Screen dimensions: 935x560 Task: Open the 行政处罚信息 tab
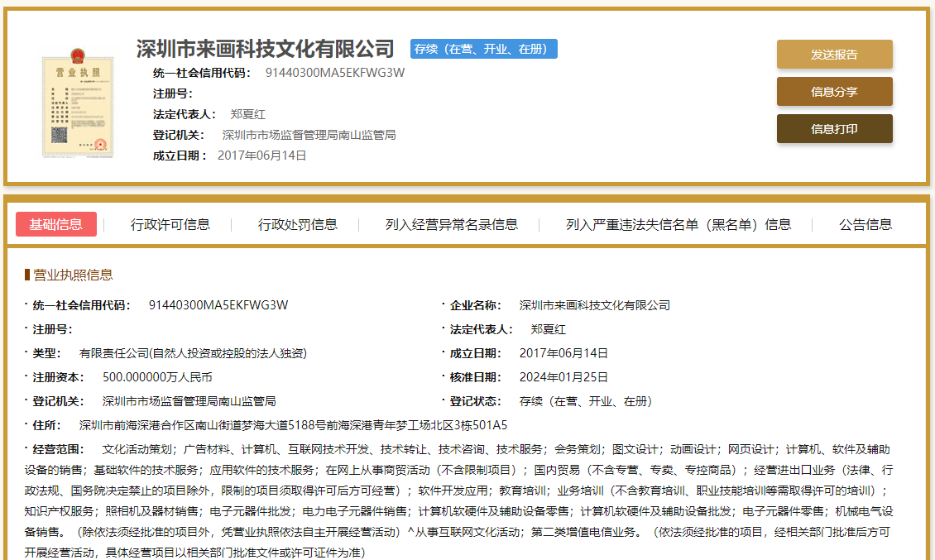point(298,224)
